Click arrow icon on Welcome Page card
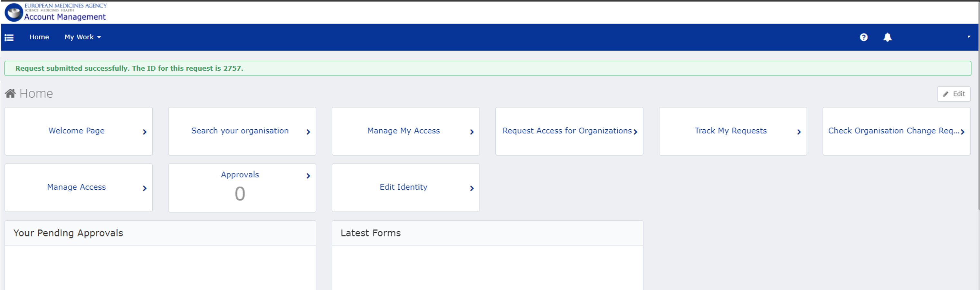The image size is (980, 290). [145, 132]
